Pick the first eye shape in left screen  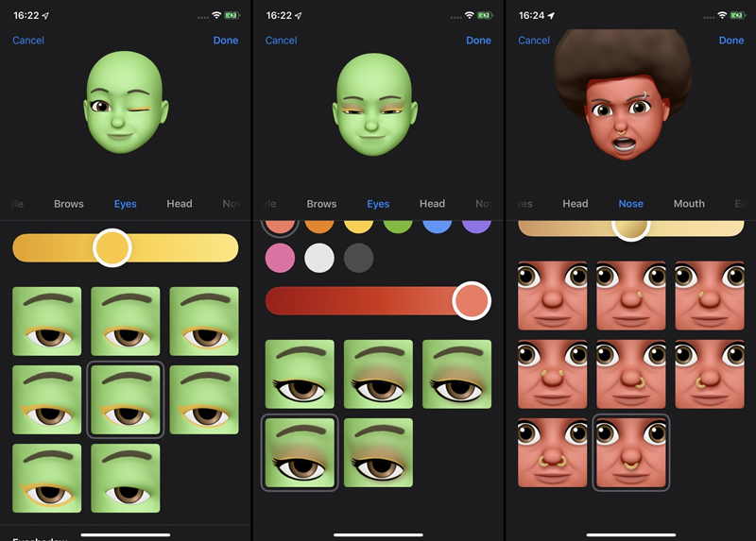tap(47, 321)
